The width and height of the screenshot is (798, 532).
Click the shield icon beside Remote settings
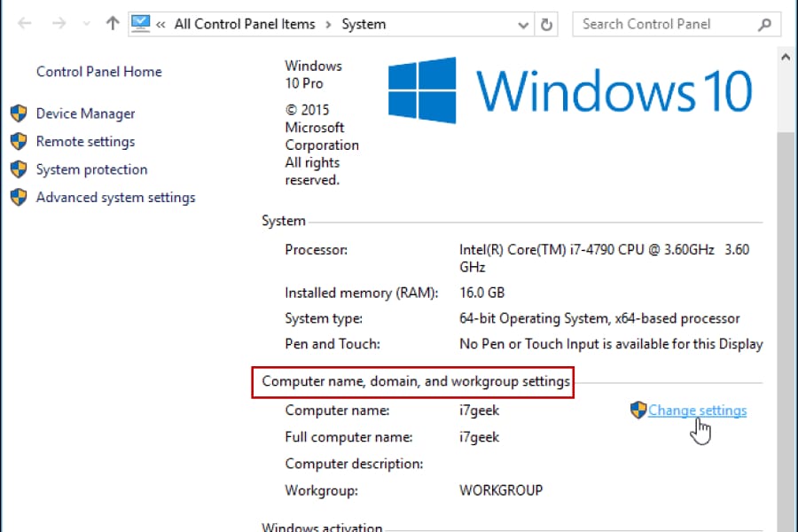(19, 141)
